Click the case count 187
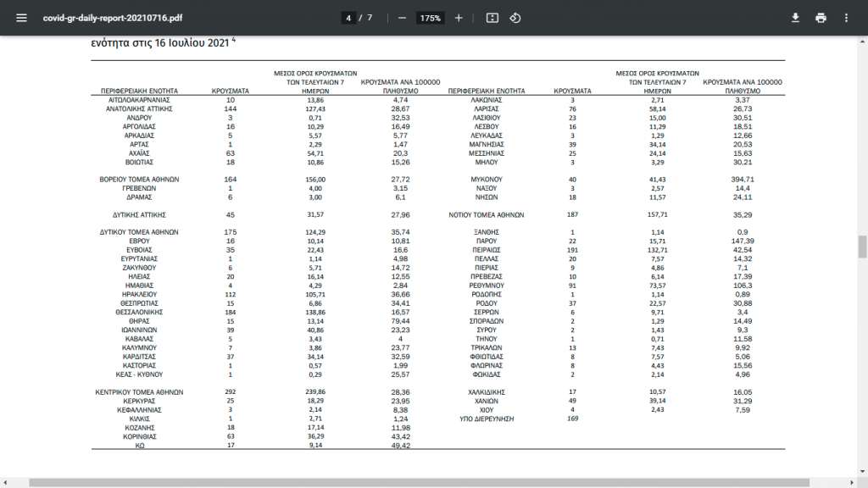This screenshot has width=868, height=488. 572,214
